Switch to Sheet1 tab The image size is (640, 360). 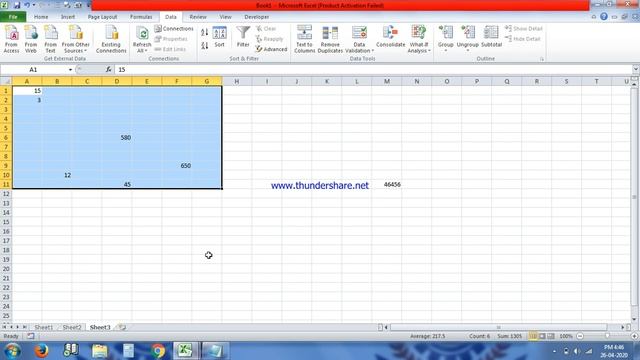pos(44,327)
